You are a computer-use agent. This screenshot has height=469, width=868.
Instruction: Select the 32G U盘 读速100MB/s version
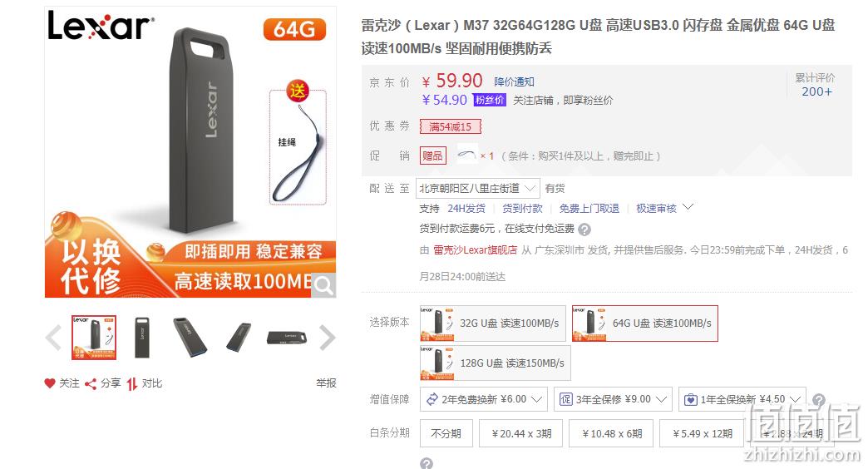[493, 323]
